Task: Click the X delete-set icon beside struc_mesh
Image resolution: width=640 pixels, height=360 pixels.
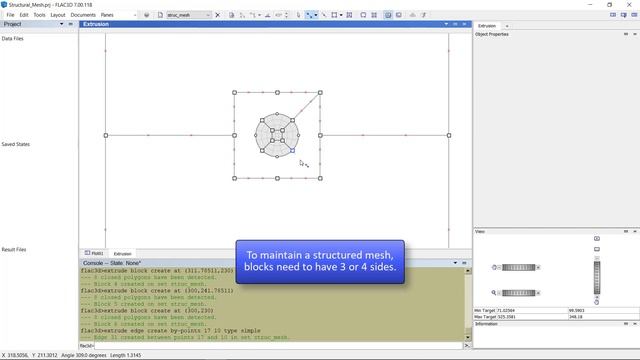Action: 218,15
